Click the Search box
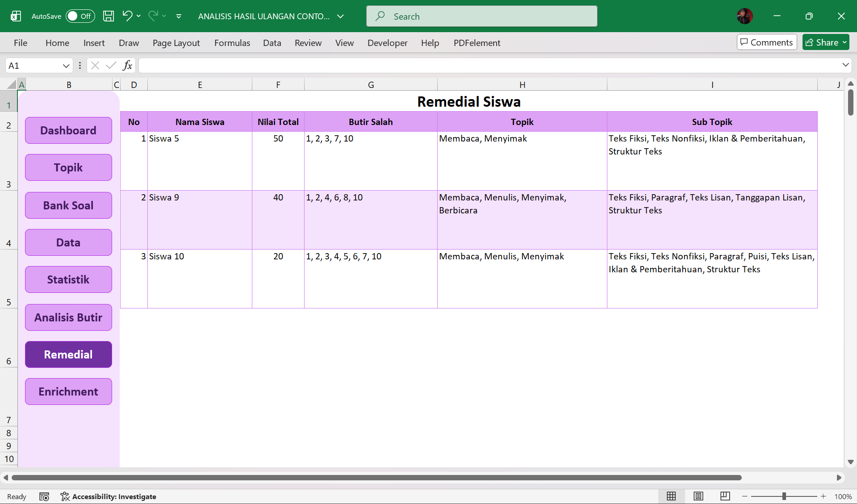 click(x=481, y=16)
